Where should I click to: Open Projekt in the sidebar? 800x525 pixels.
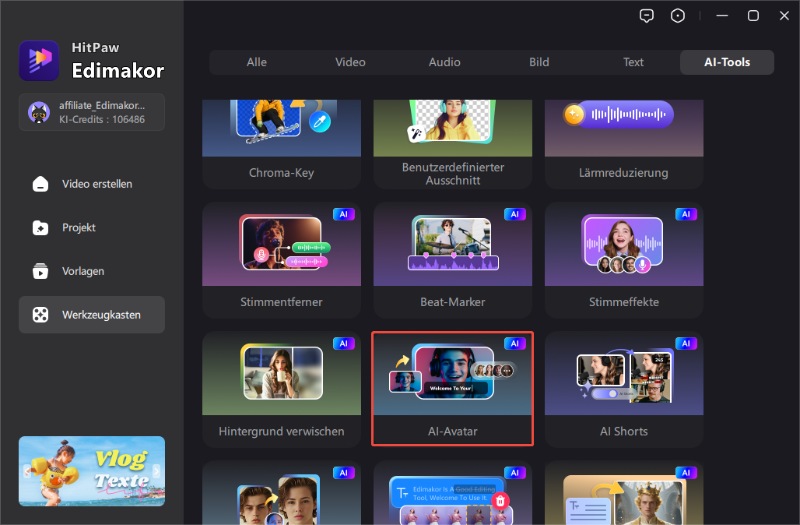[x=92, y=228]
